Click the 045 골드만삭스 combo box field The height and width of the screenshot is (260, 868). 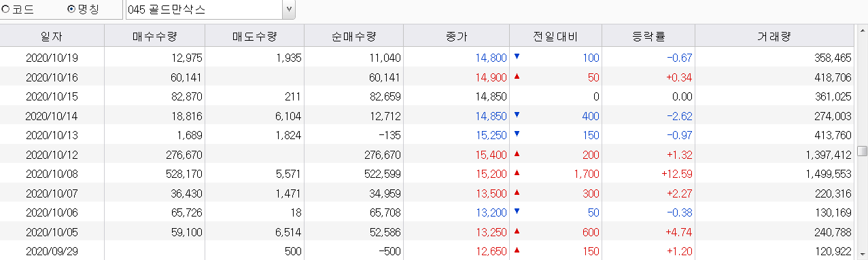click(x=203, y=10)
